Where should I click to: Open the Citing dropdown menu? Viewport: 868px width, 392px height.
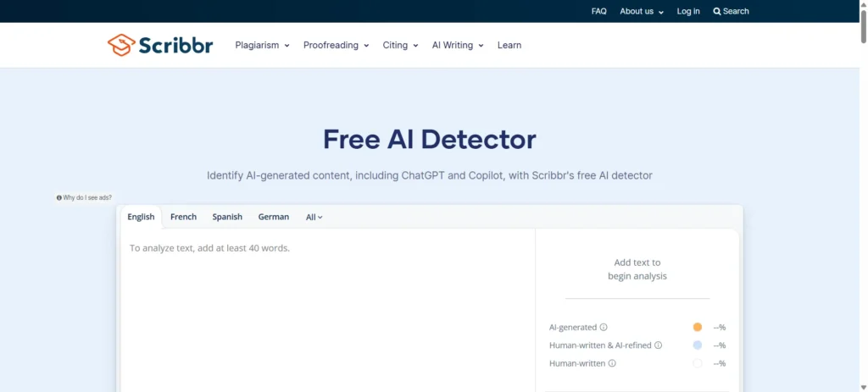(400, 46)
